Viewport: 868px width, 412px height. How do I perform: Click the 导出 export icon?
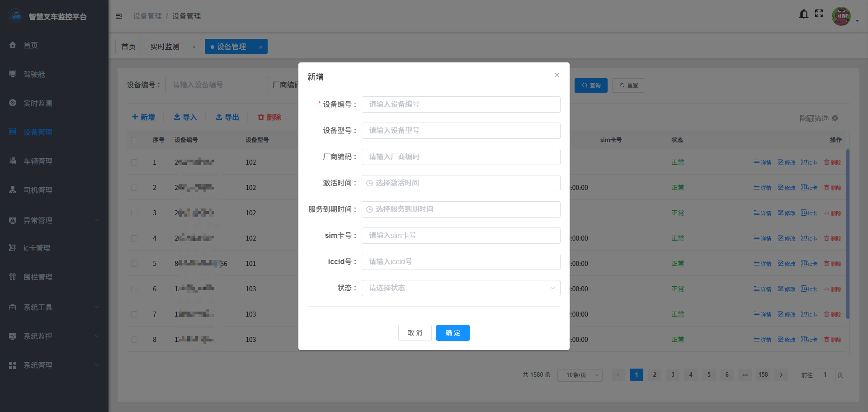(219, 117)
